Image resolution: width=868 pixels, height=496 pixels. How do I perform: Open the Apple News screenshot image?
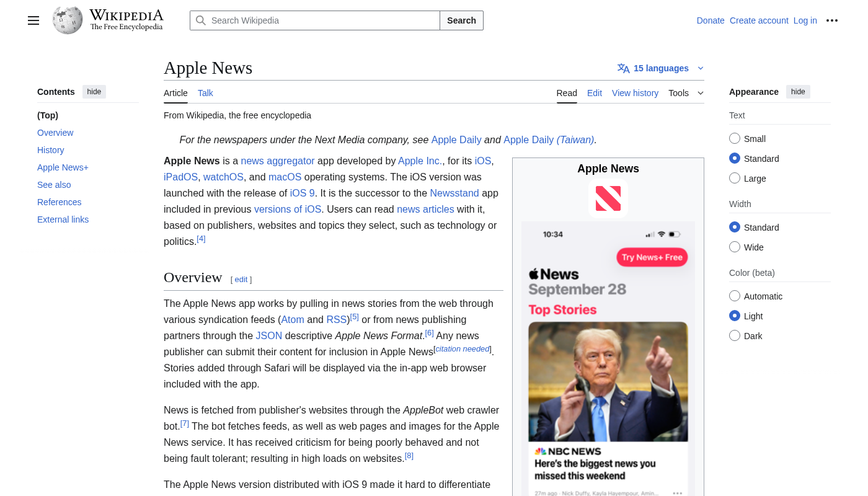click(608, 360)
